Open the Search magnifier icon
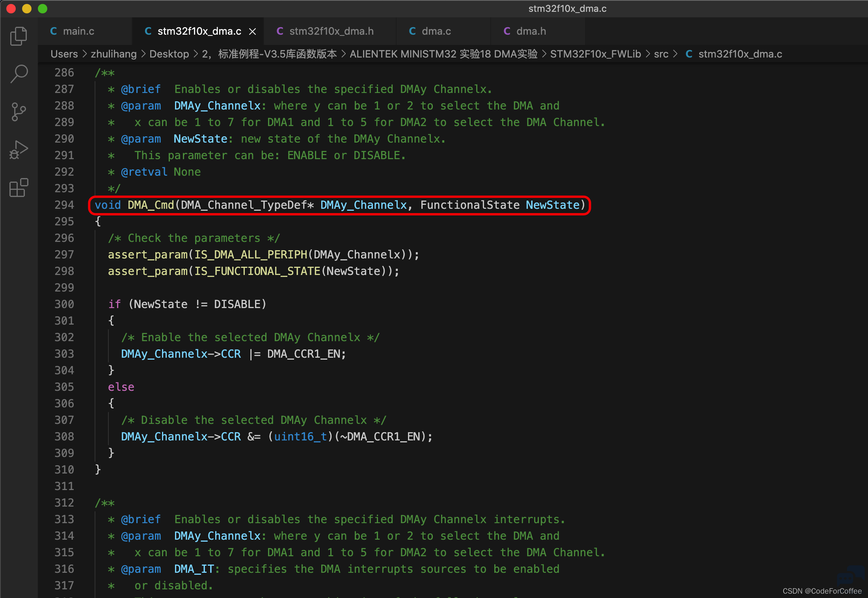 [19, 74]
